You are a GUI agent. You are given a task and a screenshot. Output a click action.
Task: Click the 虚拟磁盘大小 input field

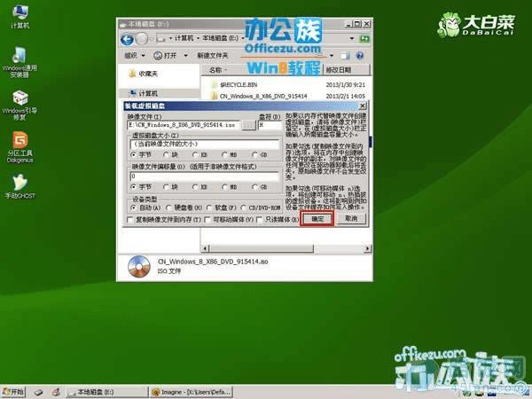(204, 145)
